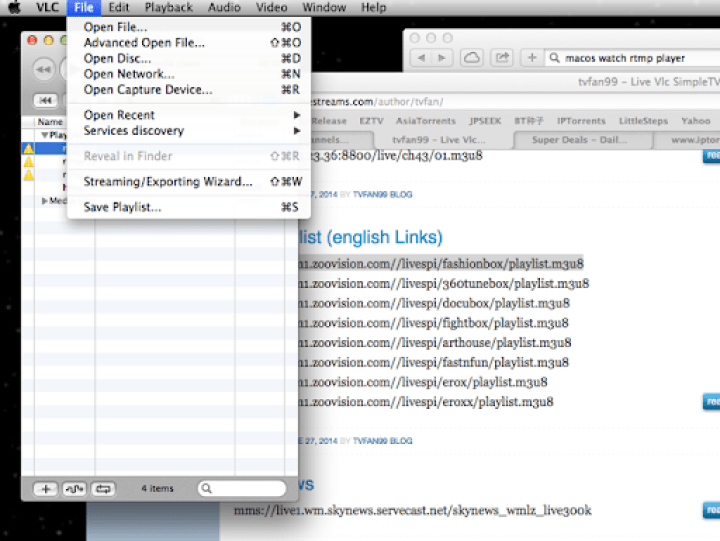Open AsiaTorrents bookmark

[426, 121]
